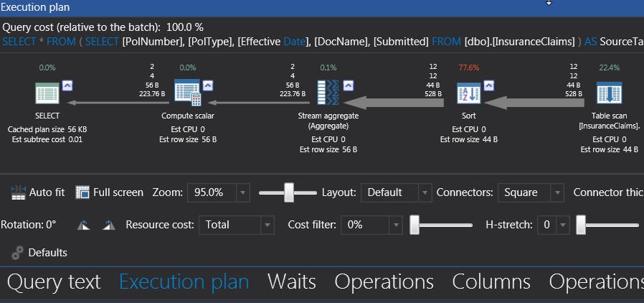The image size is (644, 303).
Task: Select the Compute scalar operator icon
Action: click(187, 95)
